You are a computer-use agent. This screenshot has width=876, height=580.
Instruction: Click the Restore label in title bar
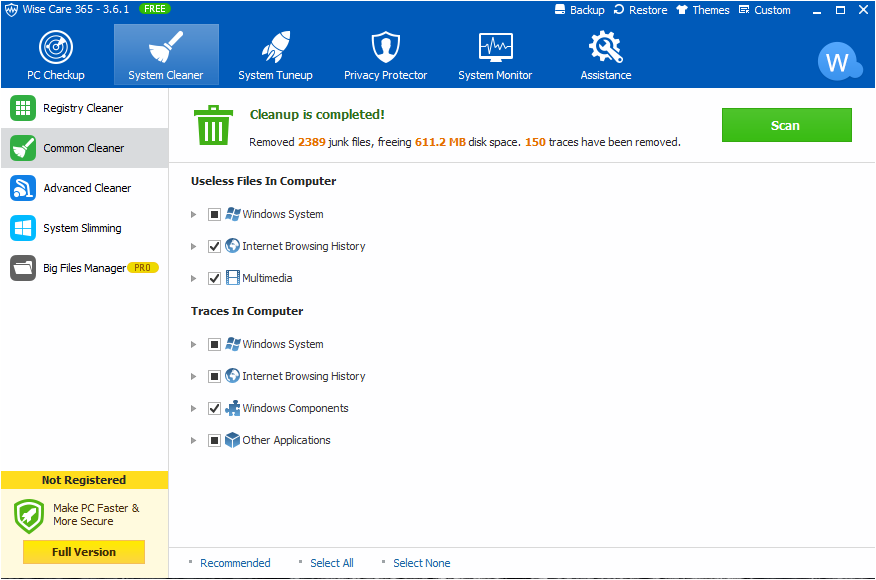[x=648, y=10]
